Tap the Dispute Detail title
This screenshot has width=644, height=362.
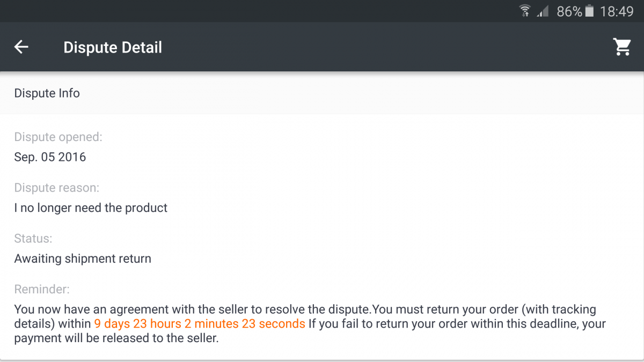pos(113,47)
